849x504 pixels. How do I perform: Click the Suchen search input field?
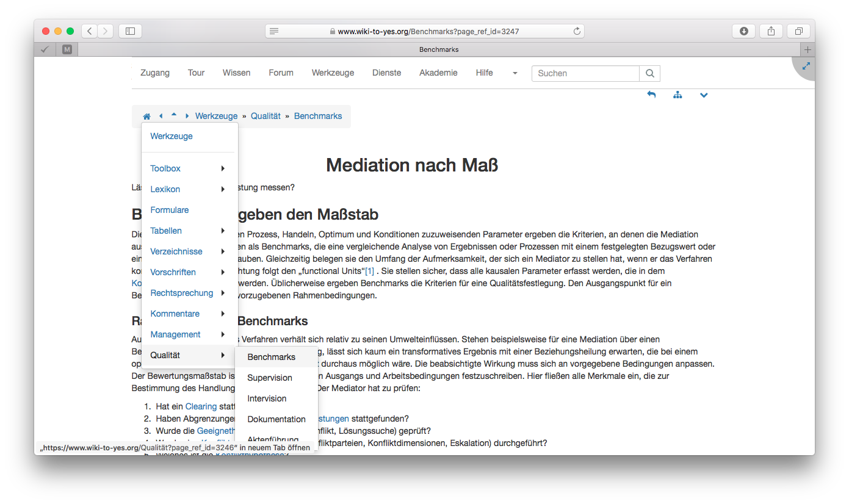[x=585, y=73]
